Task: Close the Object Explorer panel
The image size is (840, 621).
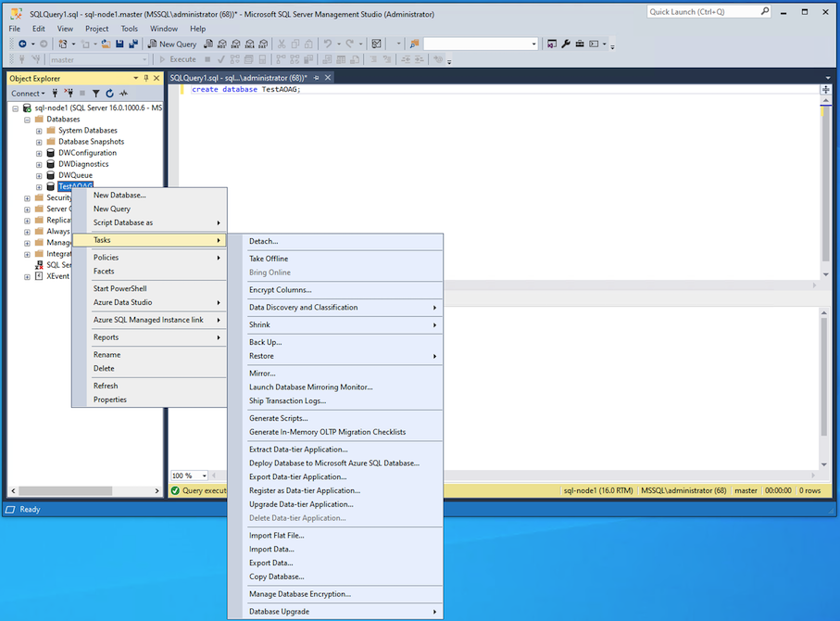Action: (157, 78)
